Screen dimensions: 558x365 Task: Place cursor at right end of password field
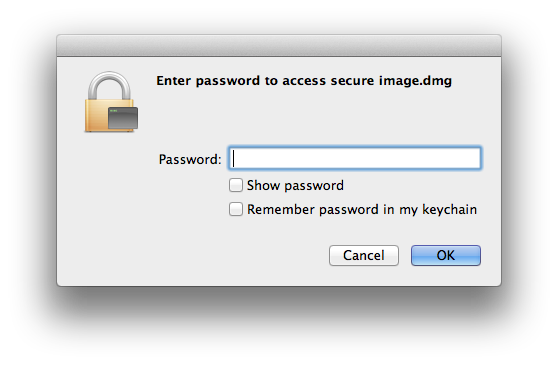pyautogui.click(x=475, y=158)
